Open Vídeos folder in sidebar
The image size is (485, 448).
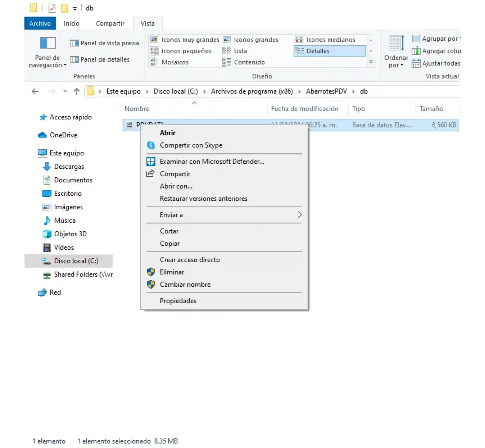coord(58,247)
